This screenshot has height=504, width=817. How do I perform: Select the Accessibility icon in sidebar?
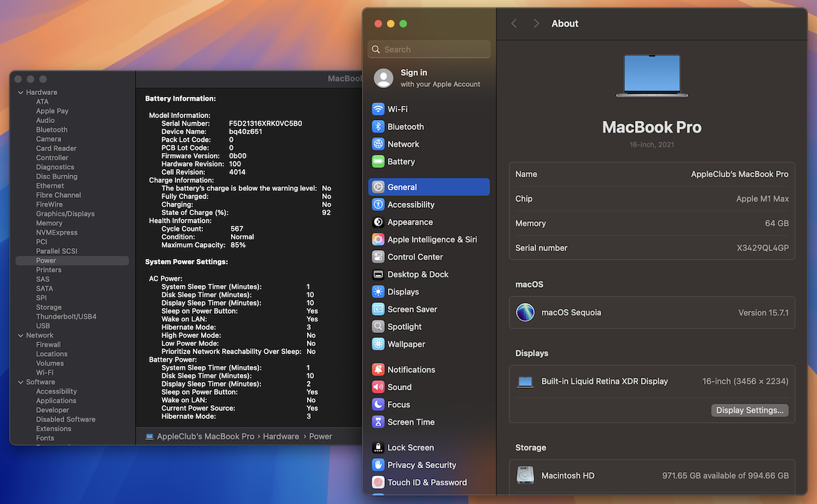coord(379,205)
